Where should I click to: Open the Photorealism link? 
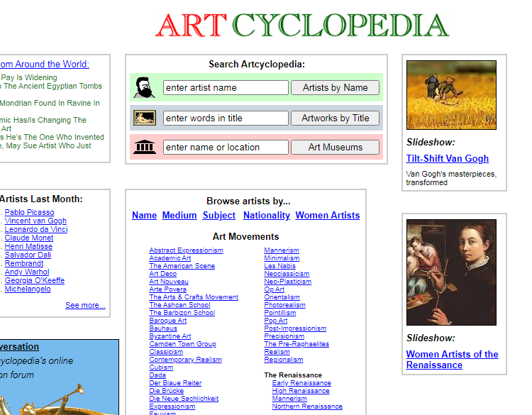(284, 305)
